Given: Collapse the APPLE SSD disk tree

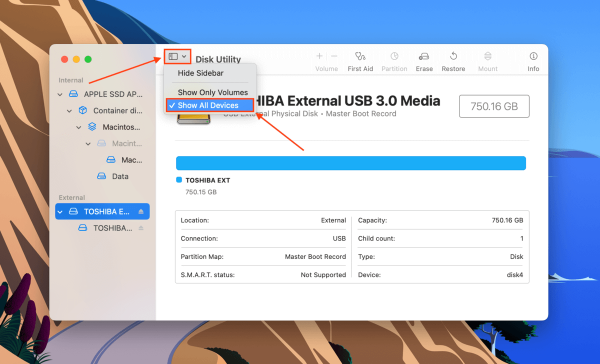Looking at the screenshot, I should pyautogui.click(x=60, y=94).
